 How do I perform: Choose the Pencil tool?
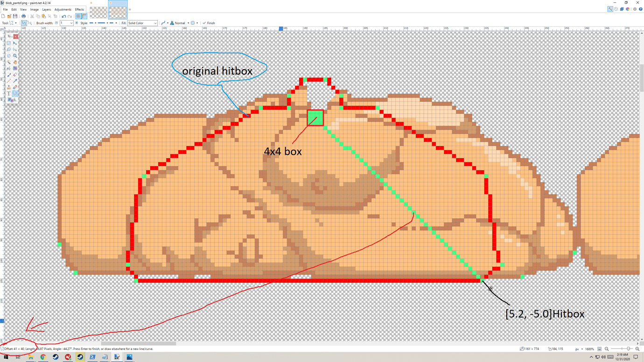point(9,81)
